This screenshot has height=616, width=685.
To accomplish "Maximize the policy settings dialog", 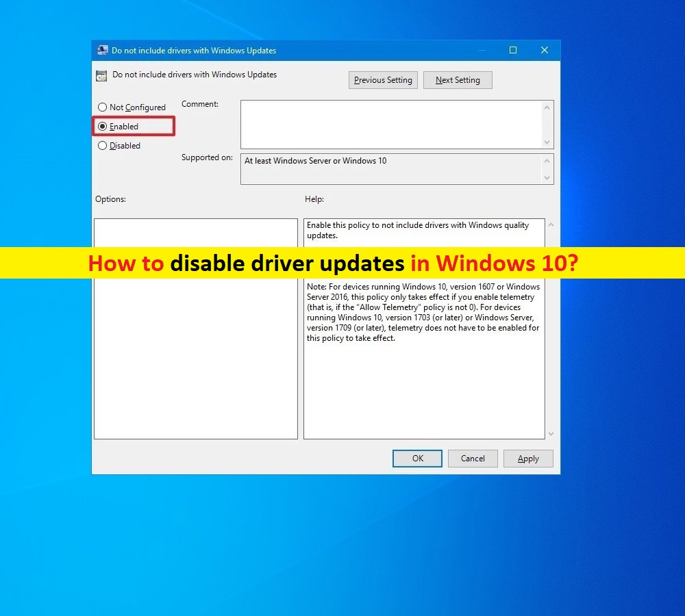I will (x=512, y=50).
